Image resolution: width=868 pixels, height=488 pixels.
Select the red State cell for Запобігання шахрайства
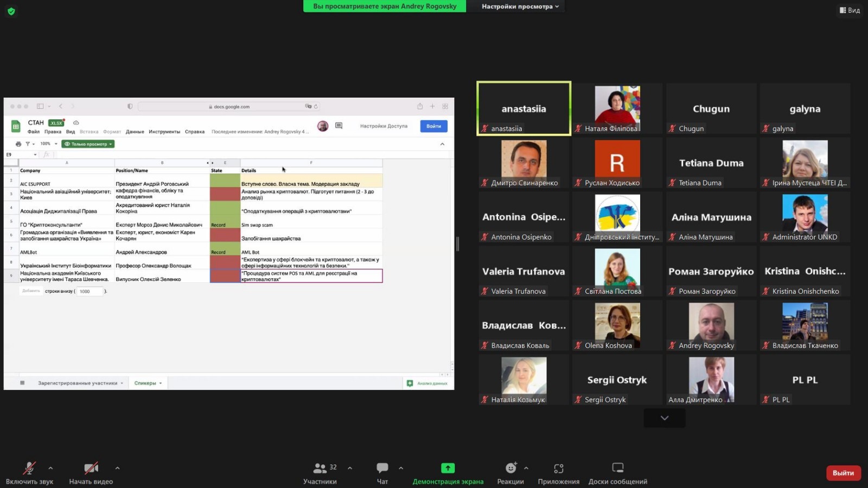tap(225, 235)
